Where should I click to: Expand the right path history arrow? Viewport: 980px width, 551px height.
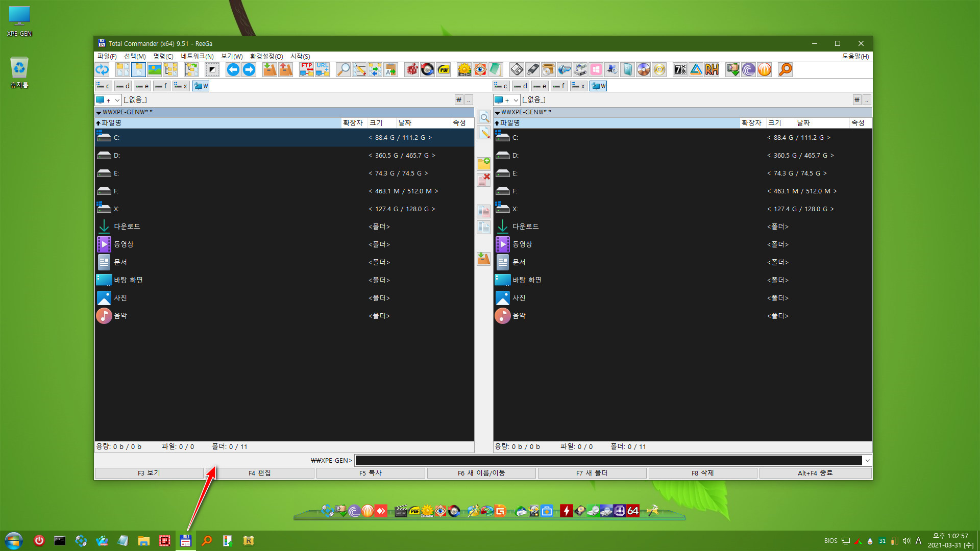click(x=497, y=112)
